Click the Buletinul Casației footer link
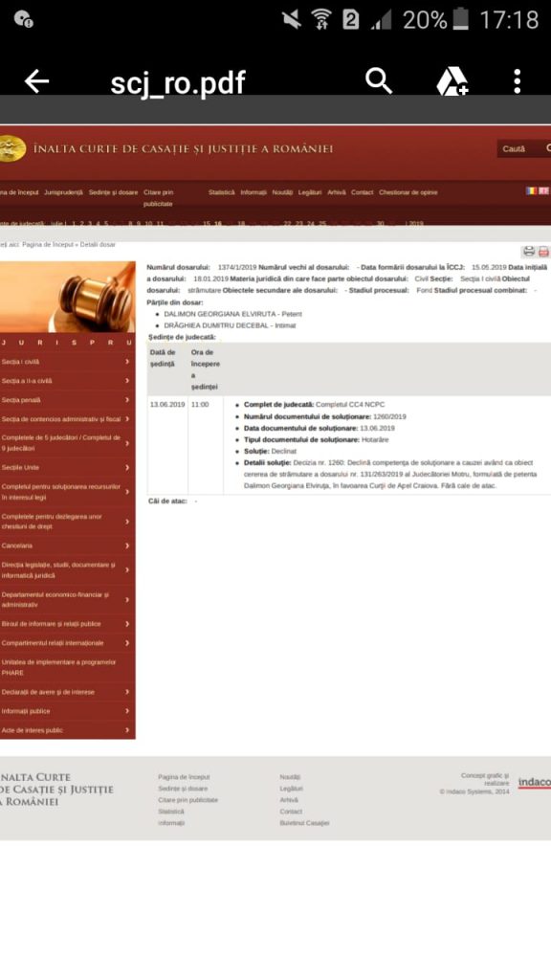 click(x=304, y=823)
